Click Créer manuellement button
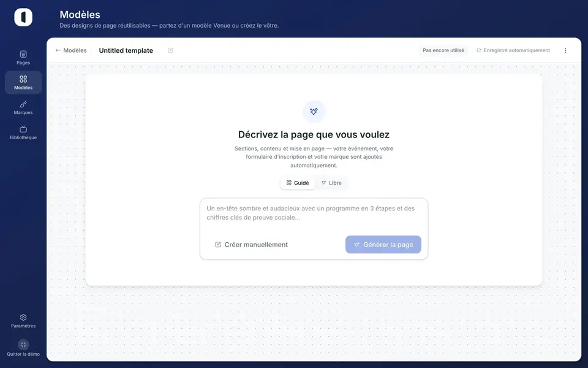 251,245
